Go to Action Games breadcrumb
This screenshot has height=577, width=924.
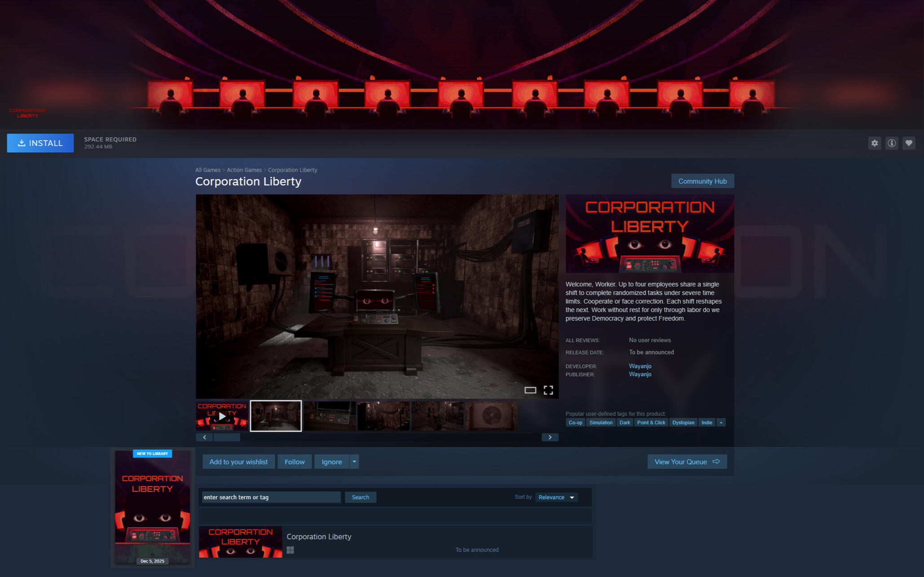[244, 170]
